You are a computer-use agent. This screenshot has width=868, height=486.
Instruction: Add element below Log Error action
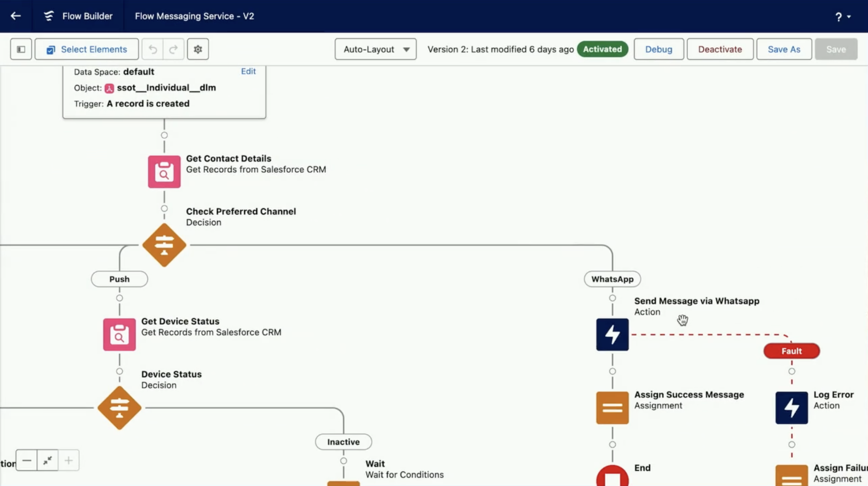(791, 445)
